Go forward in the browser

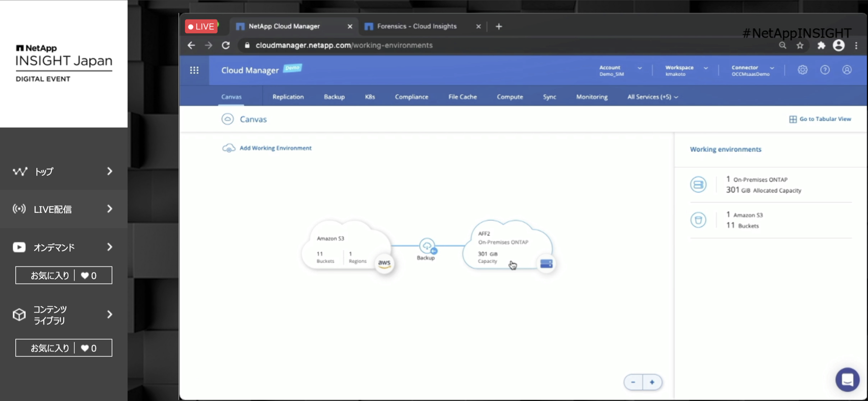tap(209, 45)
